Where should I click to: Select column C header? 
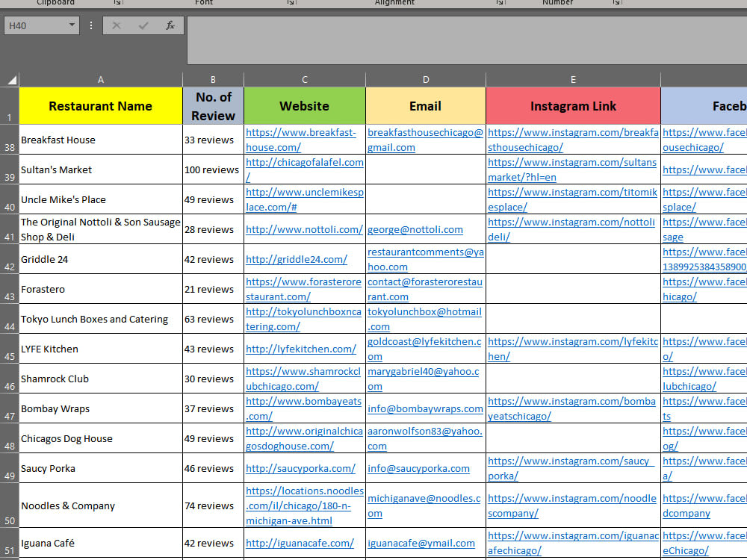coord(305,80)
